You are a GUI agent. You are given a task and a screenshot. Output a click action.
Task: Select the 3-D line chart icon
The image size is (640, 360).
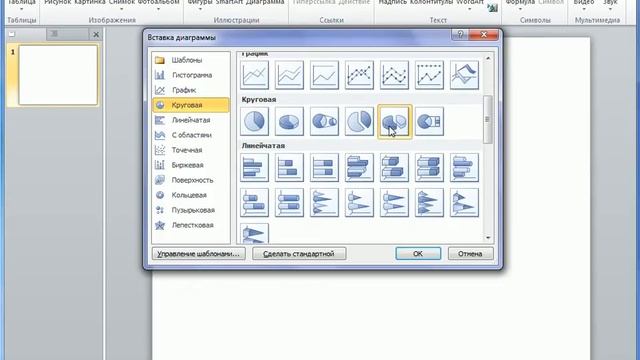(464, 75)
